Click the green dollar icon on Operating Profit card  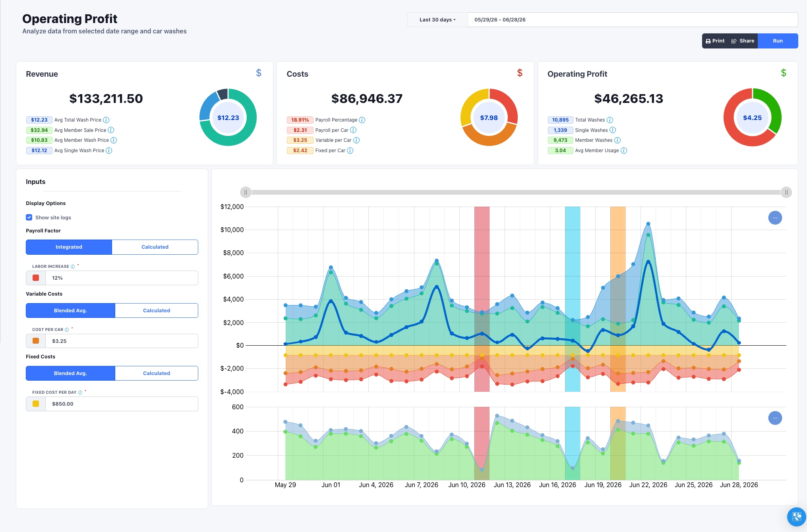(x=784, y=73)
